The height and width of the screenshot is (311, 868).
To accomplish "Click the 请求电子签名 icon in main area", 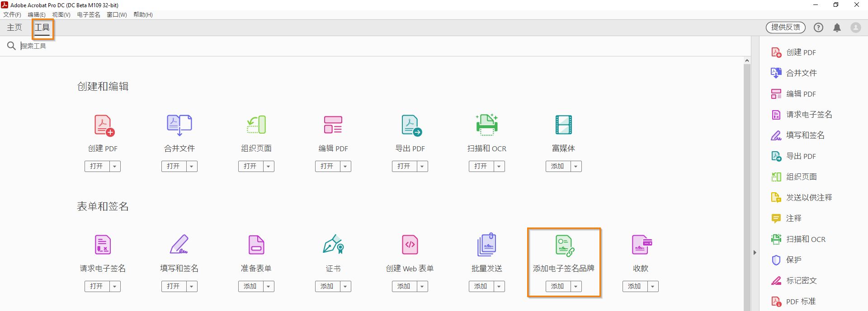I will point(103,245).
